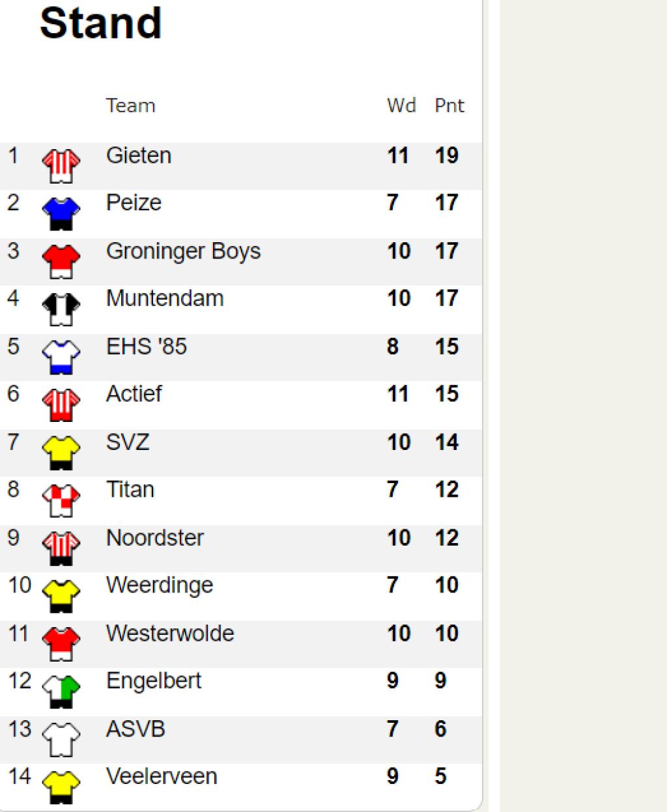The width and height of the screenshot is (667, 812).
Task: Click the Titan checkered red-white shirt icon
Action: (61, 500)
